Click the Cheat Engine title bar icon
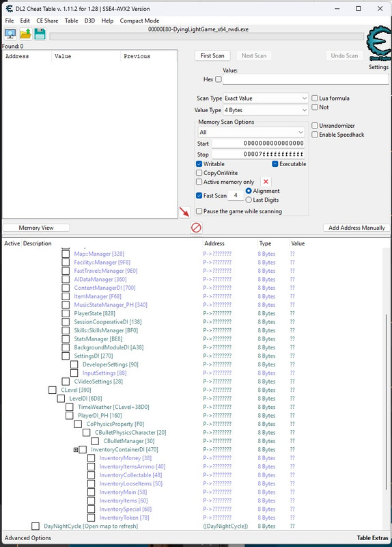392x547 pixels. pos(10,9)
